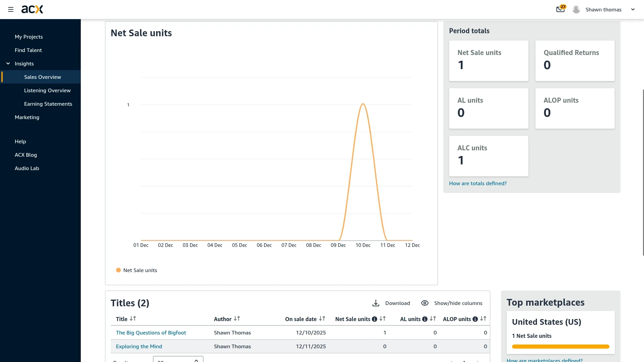Go to Listening Overview in sidebar
This screenshot has height=362, width=644.
[x=47, y=90]
